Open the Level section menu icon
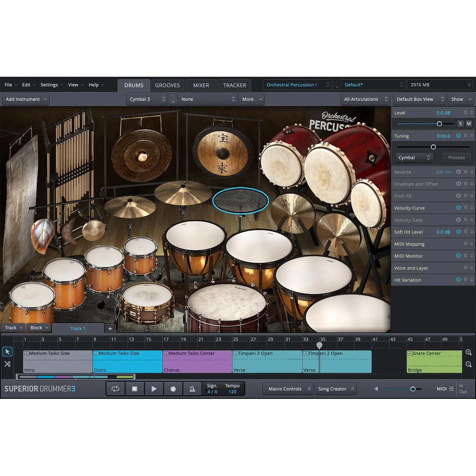Screen dimensions: 476x476 [466, 112]
